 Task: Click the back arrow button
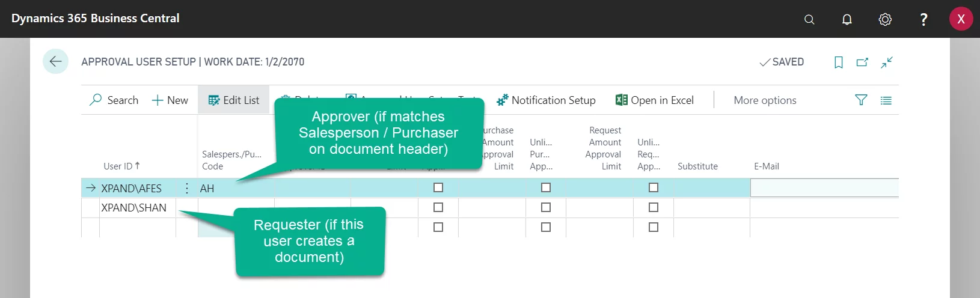[55, 61]
